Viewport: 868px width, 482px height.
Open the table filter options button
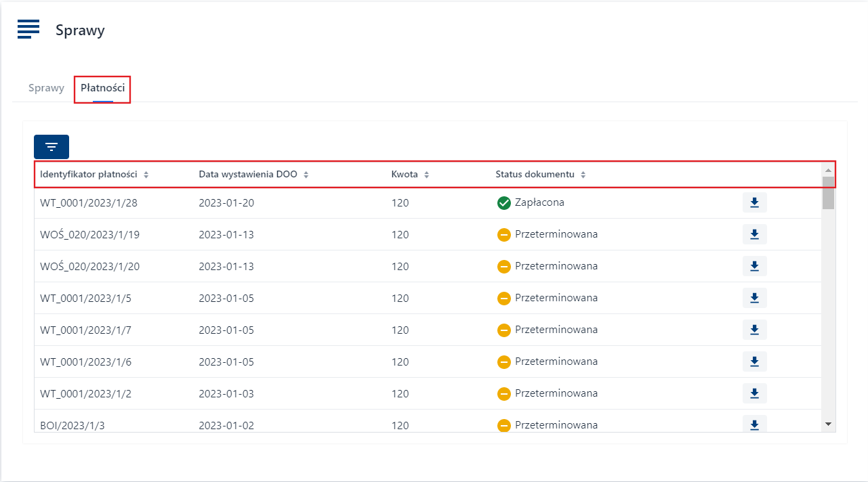pyautogui.click(x=51, y=147)
